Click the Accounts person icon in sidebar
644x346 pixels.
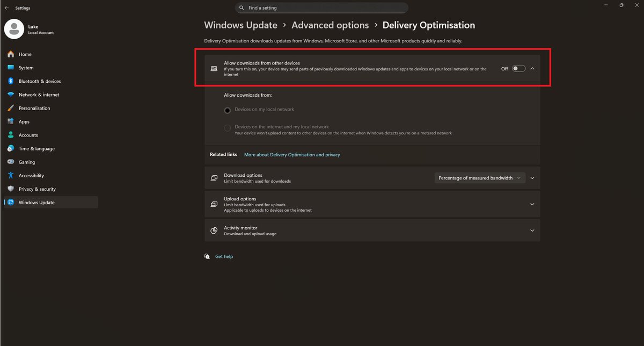tap(11, 135)
